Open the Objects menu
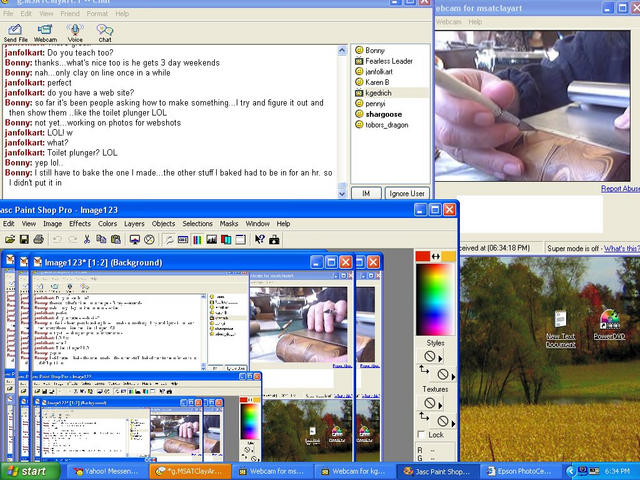This screenshot has height=480, width=640. 163,224
